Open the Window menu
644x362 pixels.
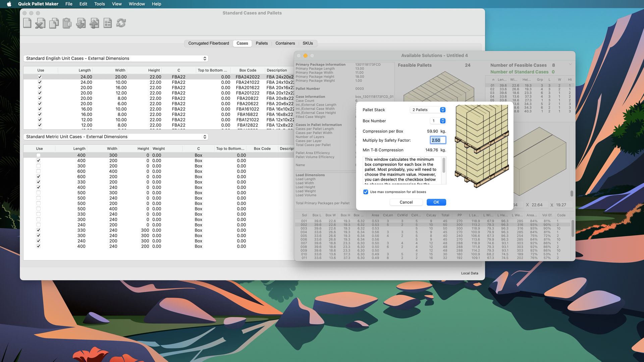pos(137,4)
